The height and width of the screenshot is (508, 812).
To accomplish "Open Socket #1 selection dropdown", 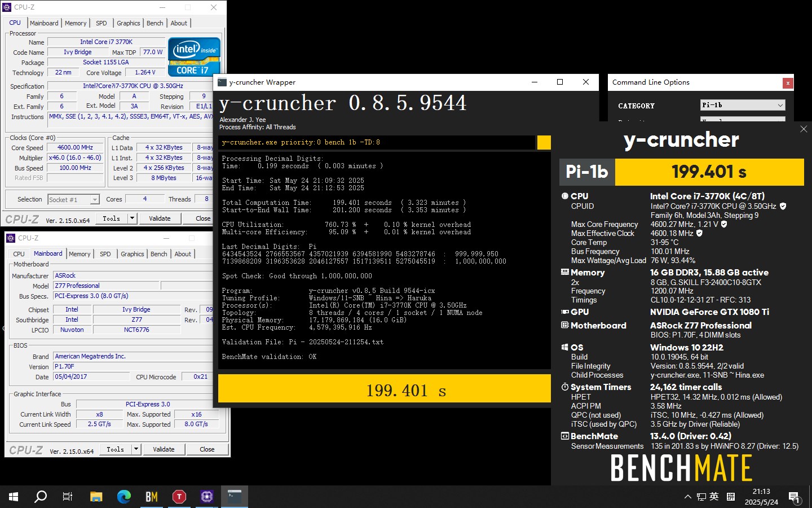I will point(73,199).
